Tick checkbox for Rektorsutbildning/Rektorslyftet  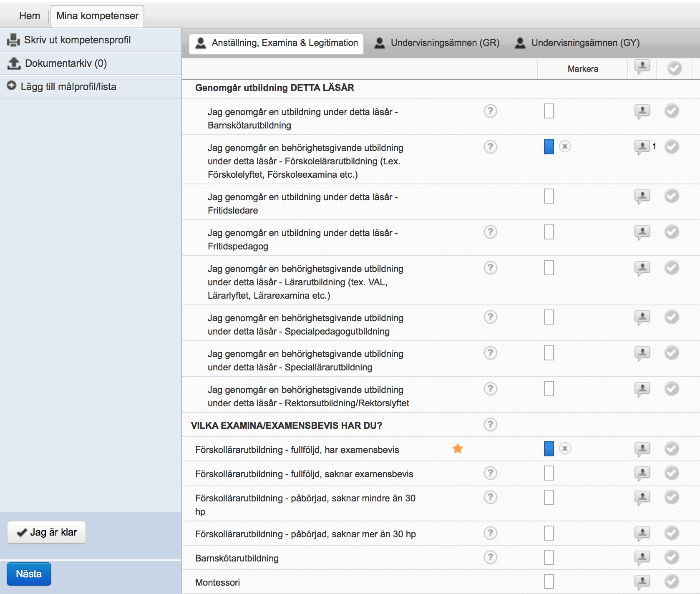(549, 389)
